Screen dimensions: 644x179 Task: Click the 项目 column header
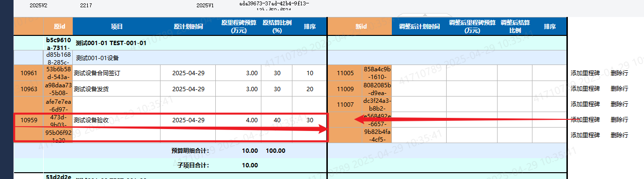116,26
